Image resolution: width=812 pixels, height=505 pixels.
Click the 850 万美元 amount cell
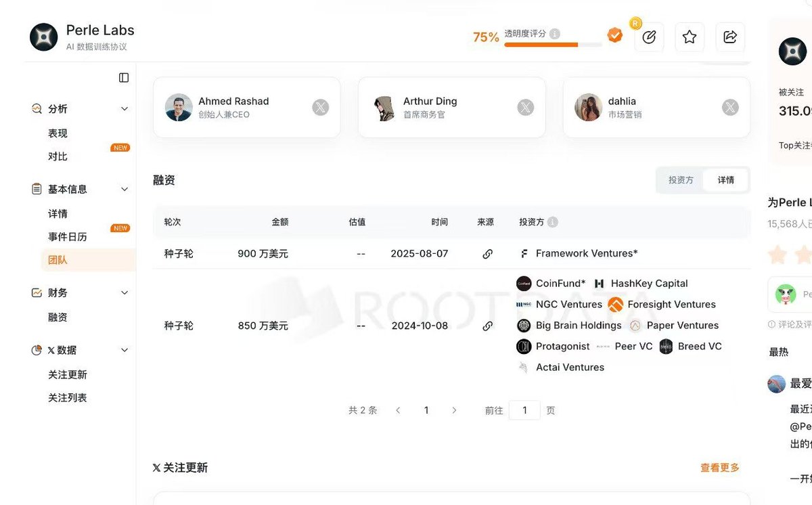coord(263,326)
